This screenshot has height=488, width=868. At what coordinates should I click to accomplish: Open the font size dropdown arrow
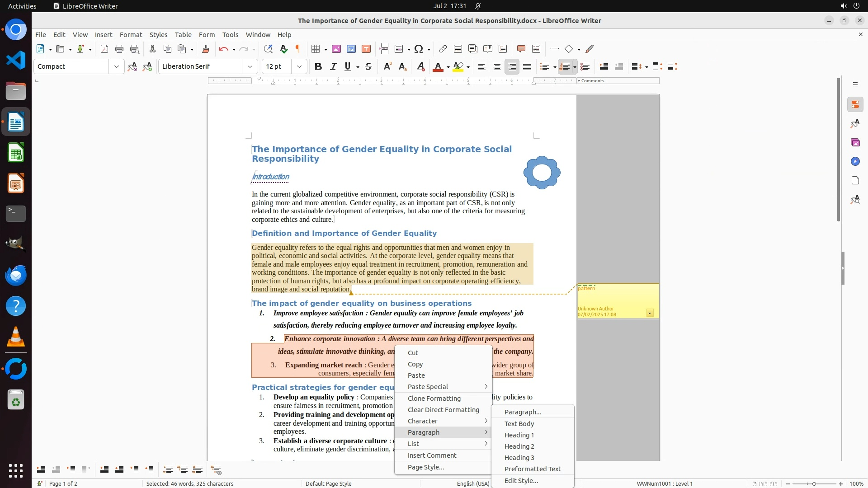(x=299, y=67)
